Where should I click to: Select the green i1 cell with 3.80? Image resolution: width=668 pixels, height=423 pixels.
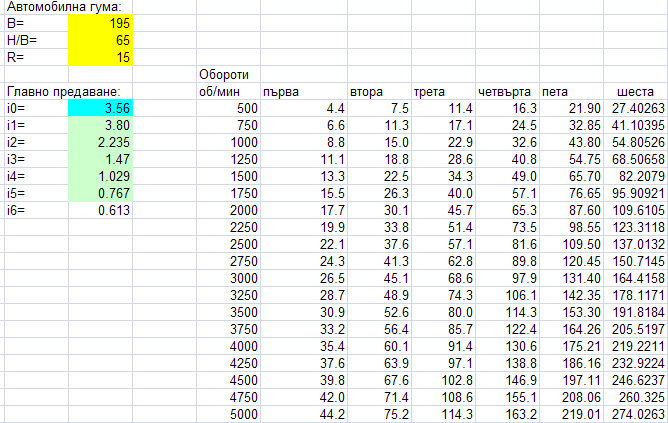(99, 125)
